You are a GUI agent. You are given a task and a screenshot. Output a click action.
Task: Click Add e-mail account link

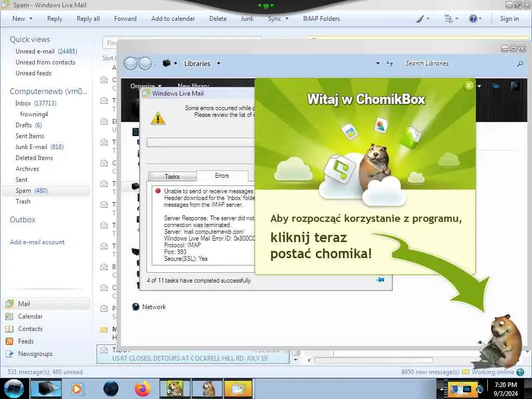[x=37, y=242]
